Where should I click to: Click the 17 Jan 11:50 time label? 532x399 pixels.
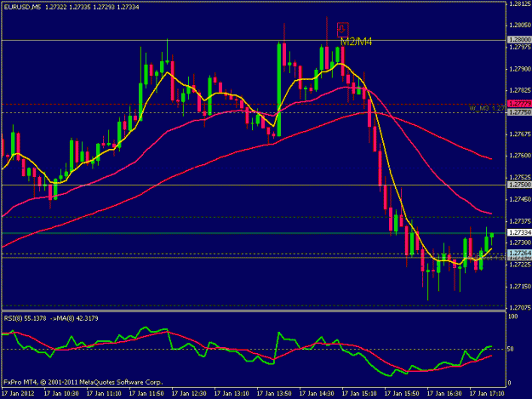tap(146, 394)
